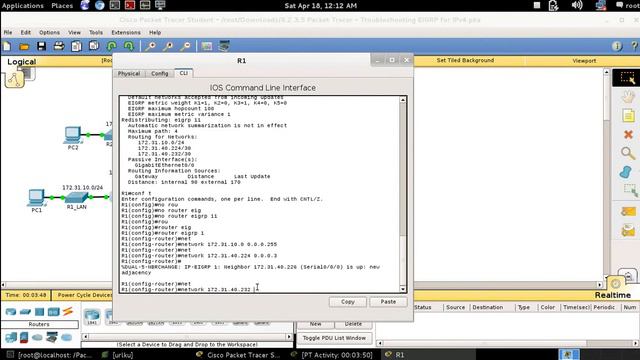
Task: Pick the Inspect magnifier tool
Action: click(x=628, y=153)
